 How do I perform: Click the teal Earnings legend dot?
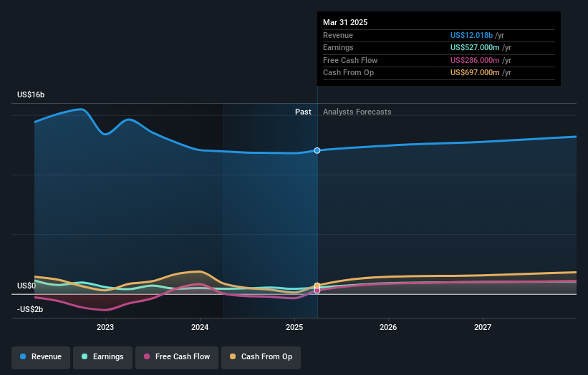tap(85, 356)
